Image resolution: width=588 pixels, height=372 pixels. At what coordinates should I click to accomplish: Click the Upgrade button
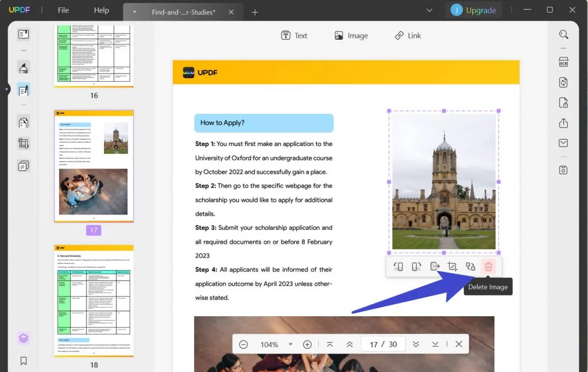pos(474,10)
